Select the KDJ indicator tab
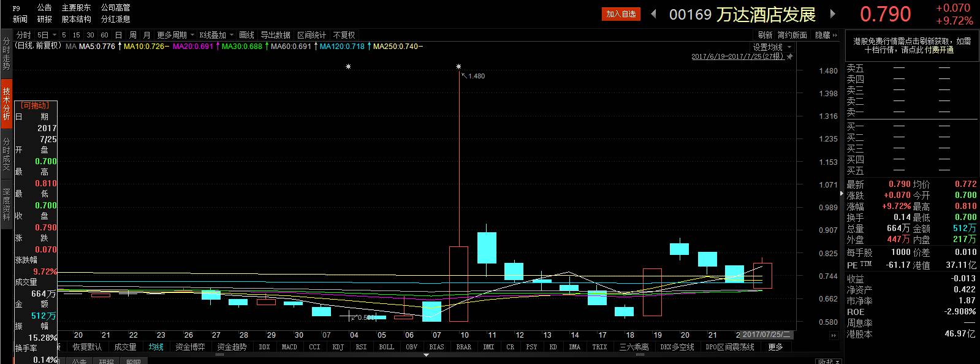Viewport: 980px width, 364px height. (x=338, y=347)
